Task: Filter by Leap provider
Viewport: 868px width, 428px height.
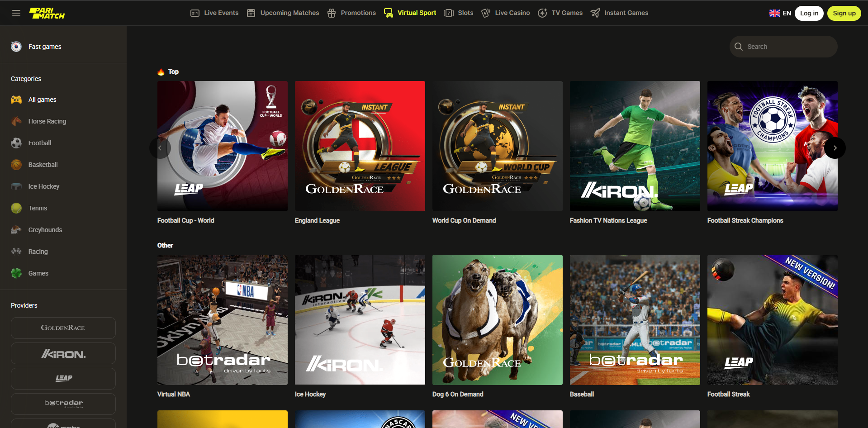Action: [x=63, y=379]
